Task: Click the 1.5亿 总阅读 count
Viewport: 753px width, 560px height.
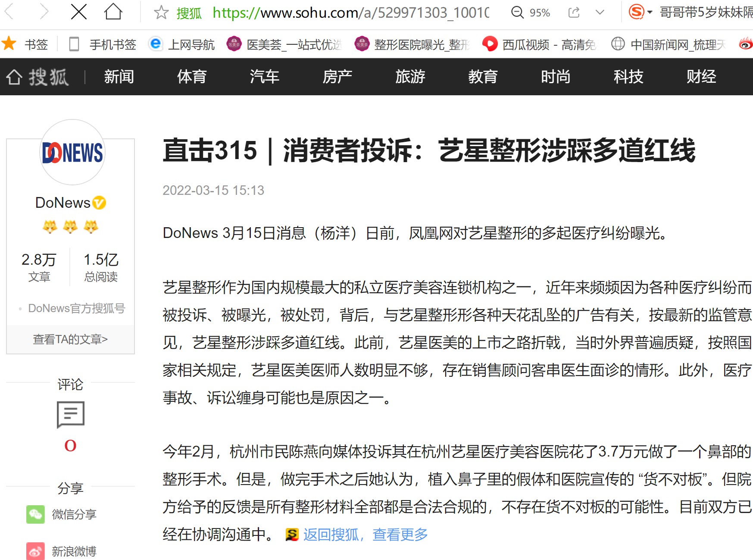Action: [x=101, y=267]
